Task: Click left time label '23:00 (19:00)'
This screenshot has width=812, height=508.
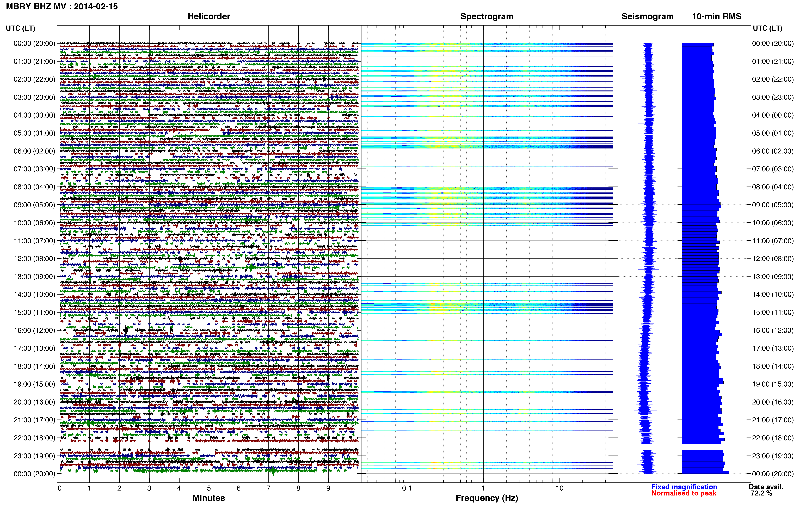Action: [34, 456]
